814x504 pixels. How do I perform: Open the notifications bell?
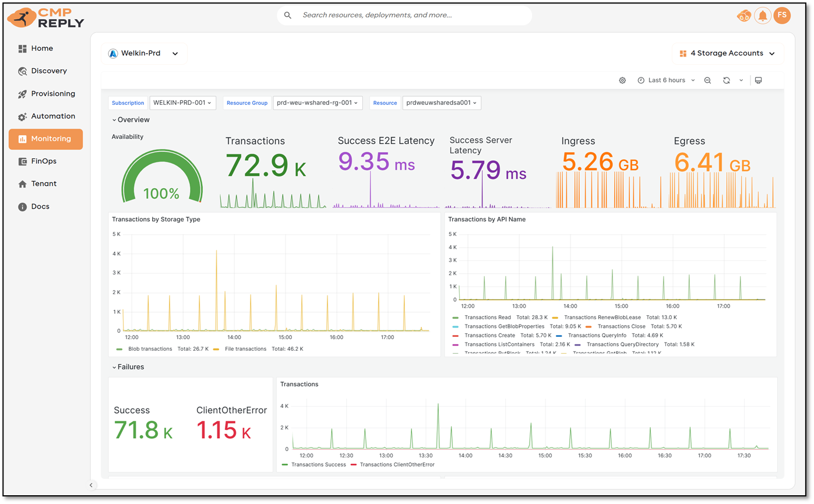(x=762, y=16)
